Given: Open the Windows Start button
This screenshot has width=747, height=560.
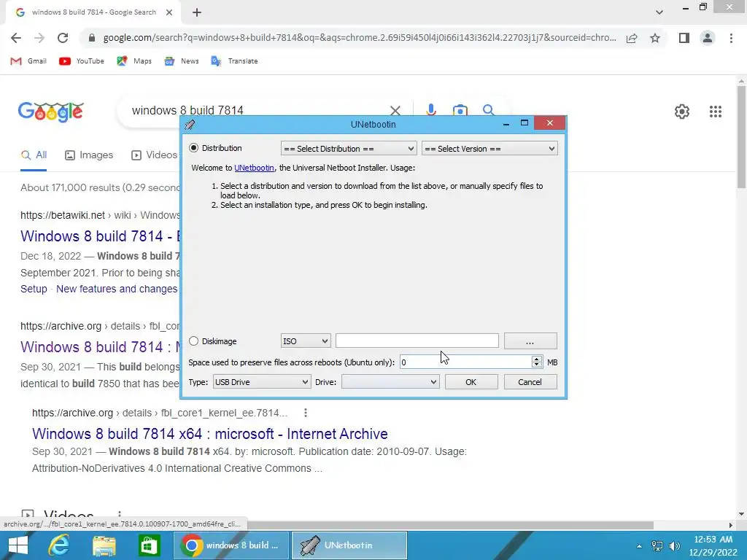Looking at the screenshot, I should (x=18, y=545).
